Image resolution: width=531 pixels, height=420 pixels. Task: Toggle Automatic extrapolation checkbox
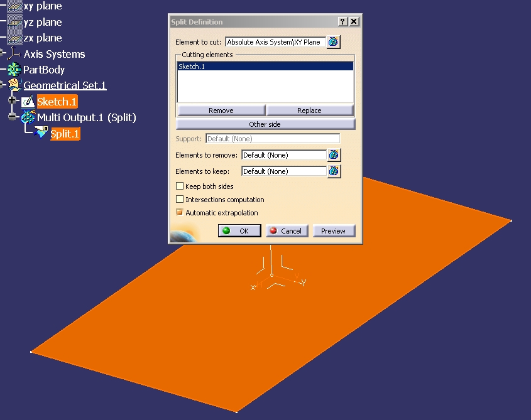point(180,212)
